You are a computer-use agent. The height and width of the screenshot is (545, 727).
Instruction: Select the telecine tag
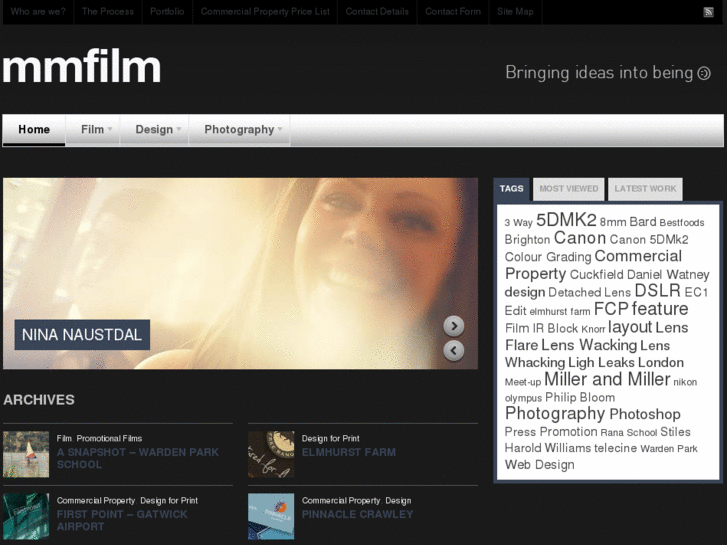pos(616,448)
